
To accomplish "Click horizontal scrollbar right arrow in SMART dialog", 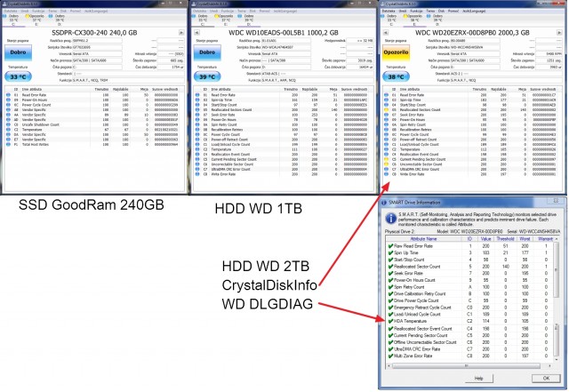I will coord(550,366).
